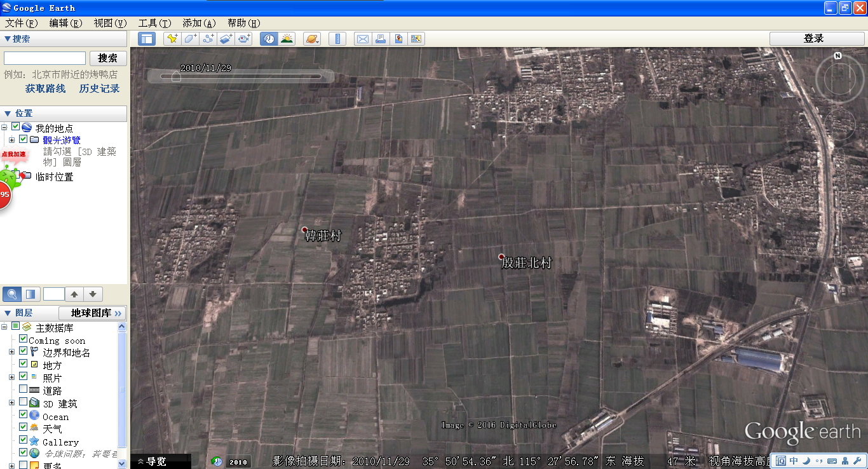Image resolution: width=868 pixels, height=469 pixels.
Task: Toggle the historical imagery clock icon
Action: (269, 39)
